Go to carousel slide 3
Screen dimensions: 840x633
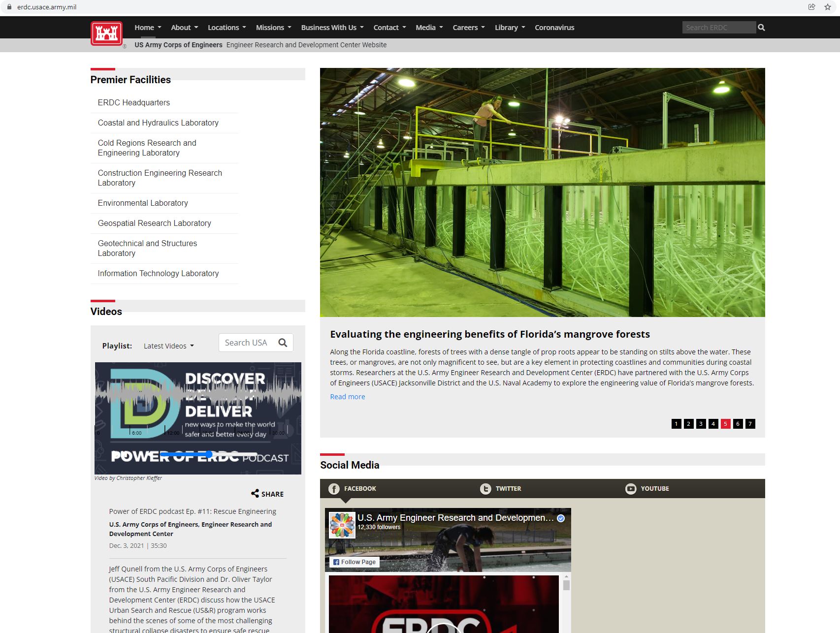(x=701, y=424)
